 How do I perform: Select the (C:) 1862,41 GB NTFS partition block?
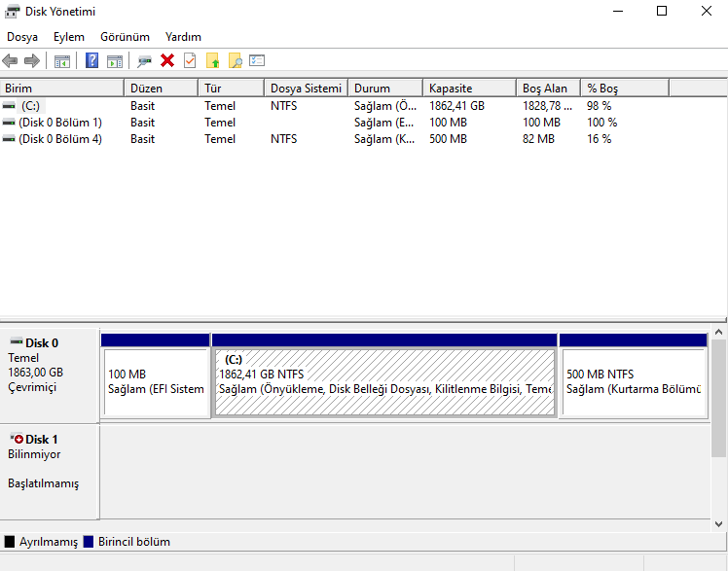coord(384,375)
